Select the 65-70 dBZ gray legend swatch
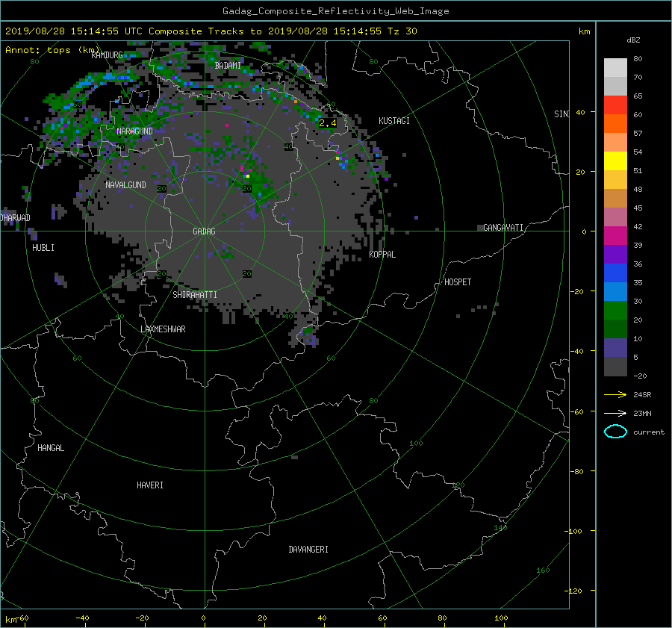The image size is (672, 628). [x=615, y=86]
